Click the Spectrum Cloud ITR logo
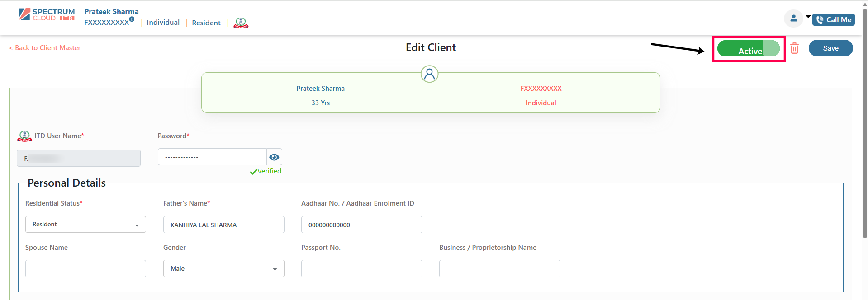The image size is (868, 300). click(47, 14)
